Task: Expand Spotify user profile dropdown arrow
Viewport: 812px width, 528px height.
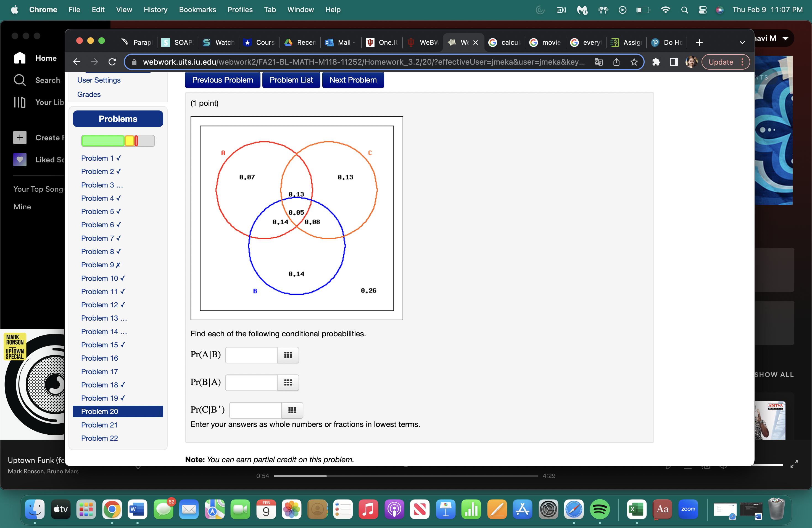Action: pos(785,38)
